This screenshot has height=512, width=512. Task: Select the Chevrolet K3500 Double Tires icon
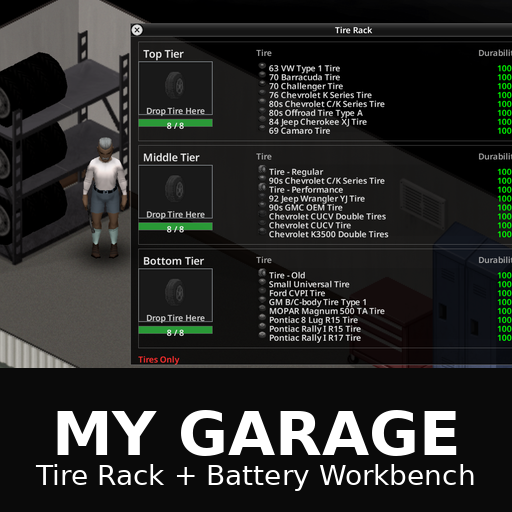pos(262,232)
